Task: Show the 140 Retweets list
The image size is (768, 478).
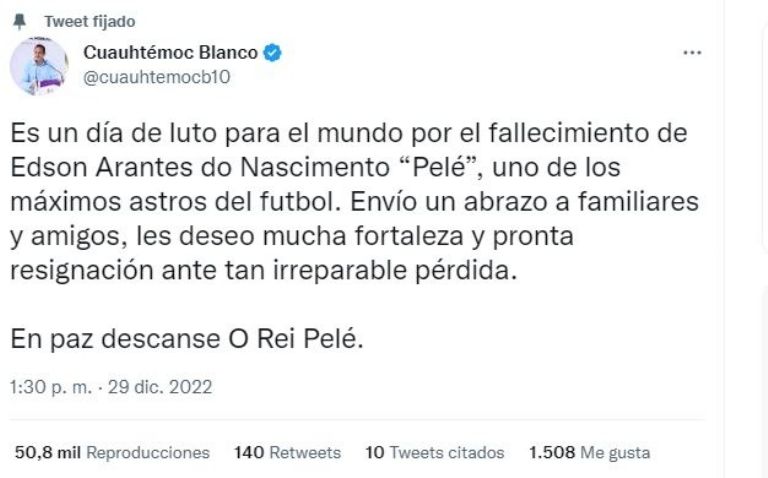Action: tap(286, 452)
